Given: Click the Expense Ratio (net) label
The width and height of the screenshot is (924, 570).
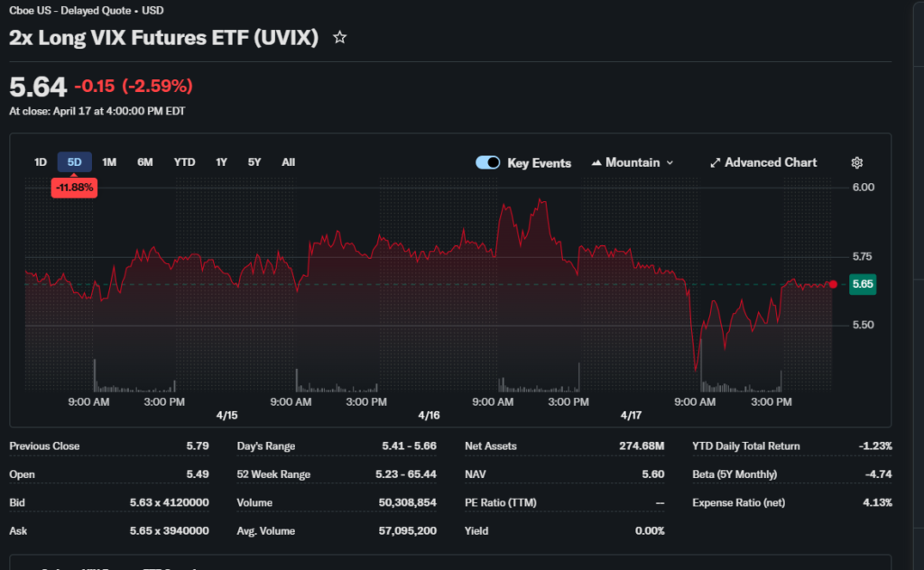Looking at the screenshot, I should click(738, 502).
